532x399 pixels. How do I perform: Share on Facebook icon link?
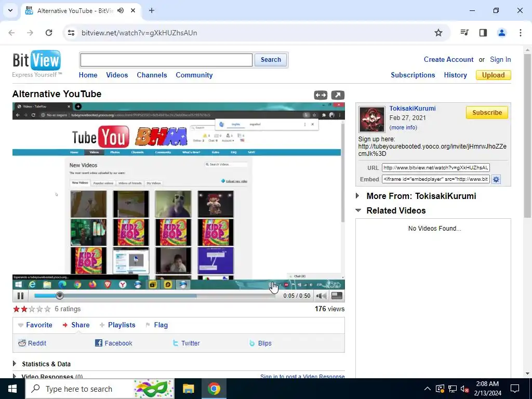click(x=114, y=343)
